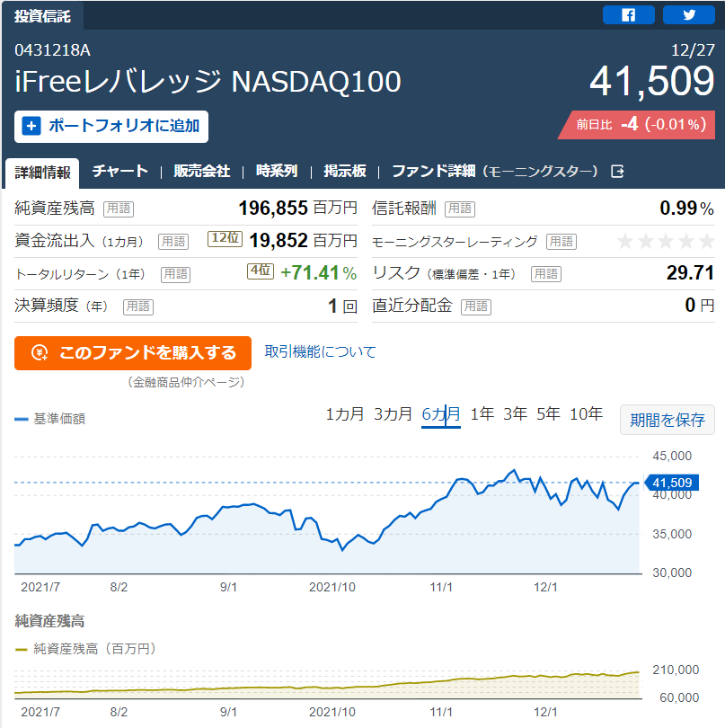Open 用語 glossary for リスク
Screen dimensions: 725x728
point(546,274)
